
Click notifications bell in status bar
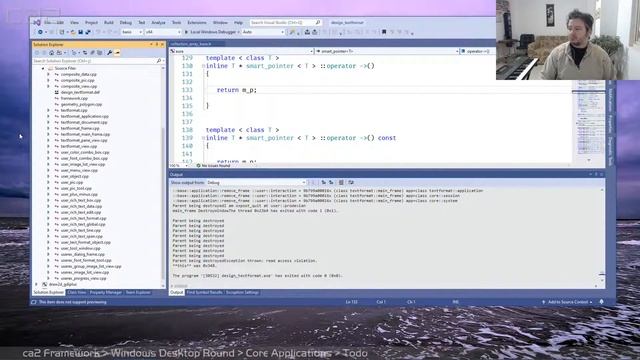[x=601, y=302]
